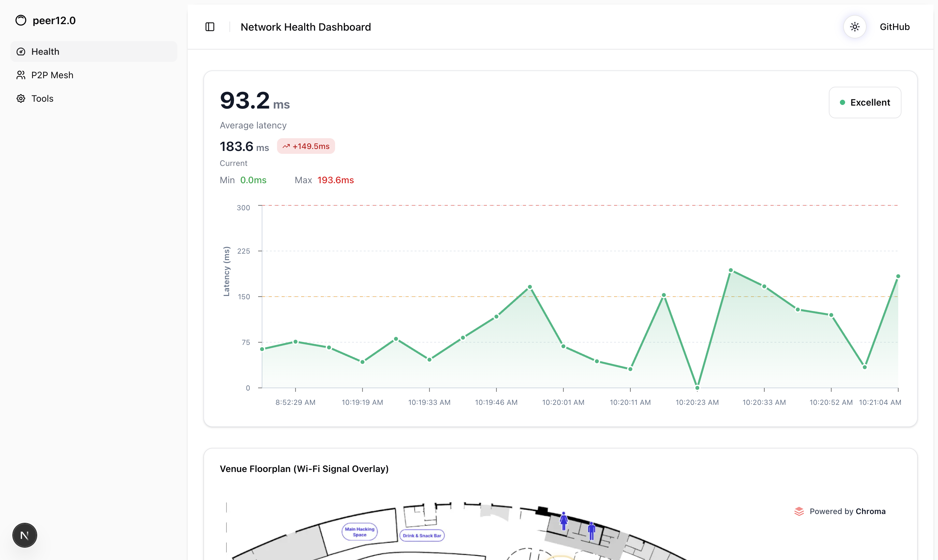Image resolution: width=938 pixels, height=560 pixels.
Task: Click the Health gauge icon
Action: pyautogui.click(x=21, y=52)
